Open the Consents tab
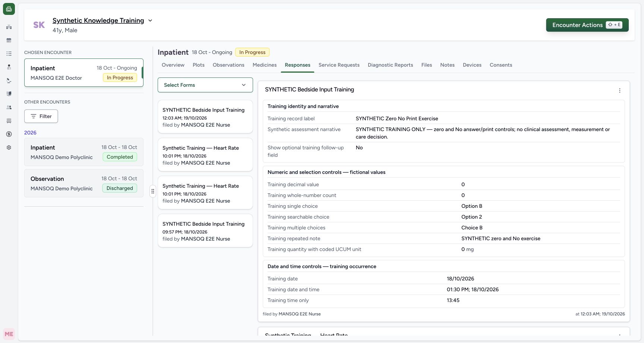The image size is (644, 343). tap(501, 65)
